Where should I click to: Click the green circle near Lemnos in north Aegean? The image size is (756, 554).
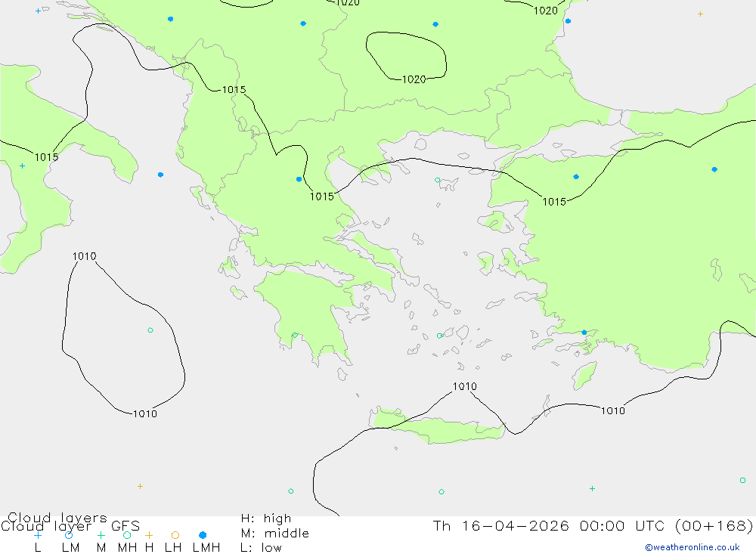(437, 180)
